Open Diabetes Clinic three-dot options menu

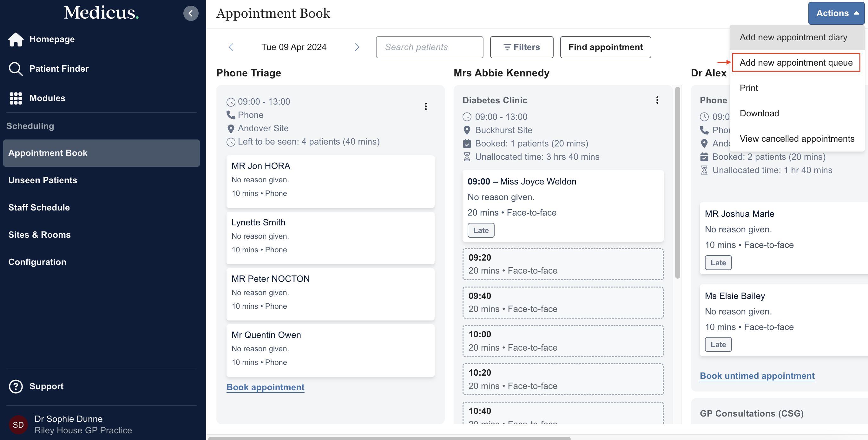(x=657, y=100)
